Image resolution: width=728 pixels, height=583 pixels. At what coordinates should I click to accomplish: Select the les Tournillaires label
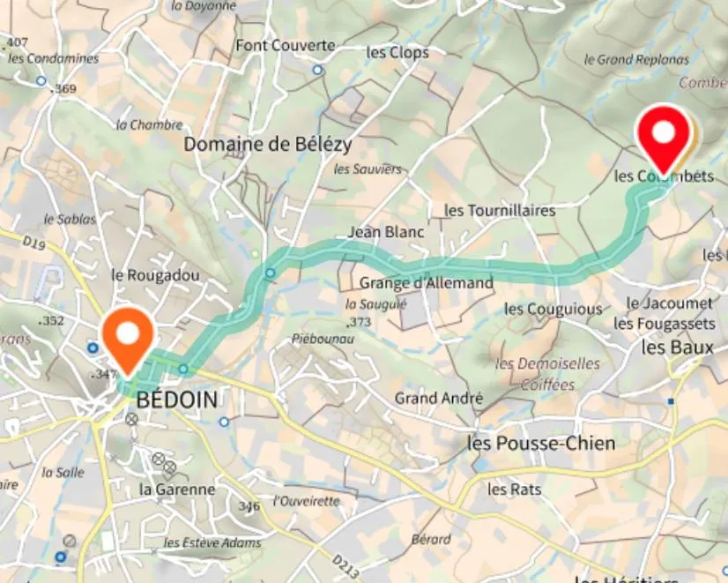[500, 211]
